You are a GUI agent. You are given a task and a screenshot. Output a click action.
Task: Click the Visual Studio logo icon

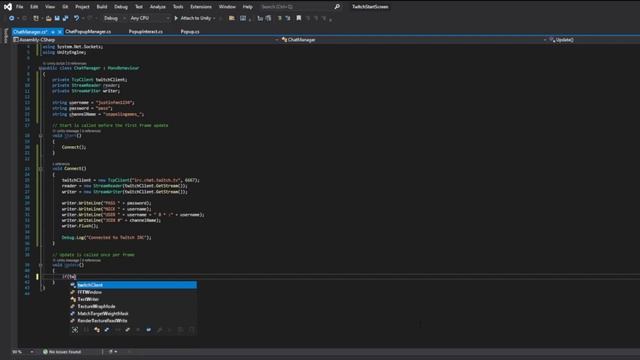coord(7,7)
